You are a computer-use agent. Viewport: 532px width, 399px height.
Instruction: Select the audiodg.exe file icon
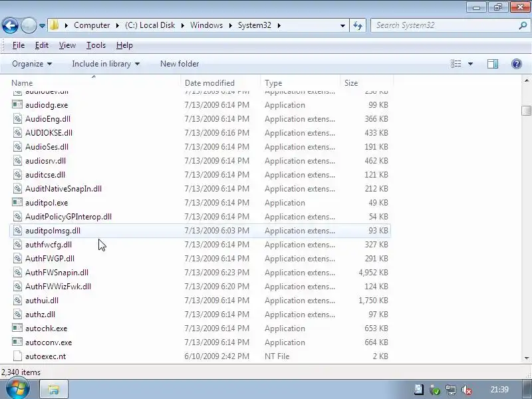(17, 104)
